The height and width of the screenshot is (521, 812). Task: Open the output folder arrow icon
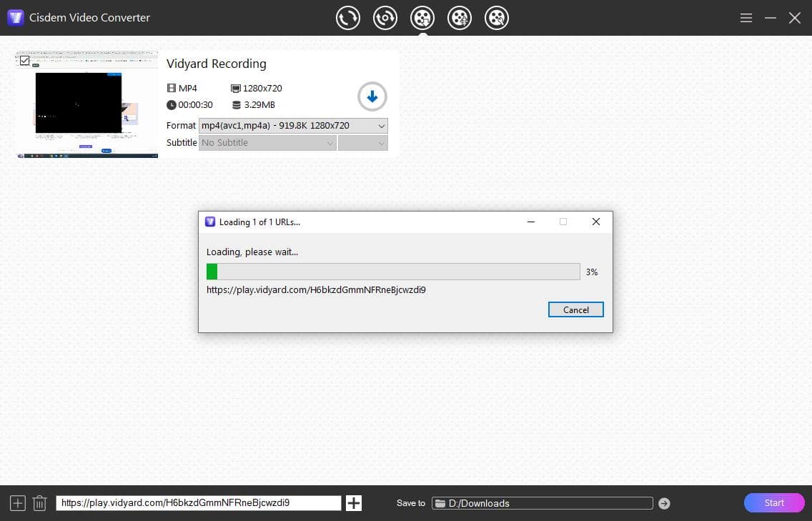pyautogui.click(x=665, y=503)
